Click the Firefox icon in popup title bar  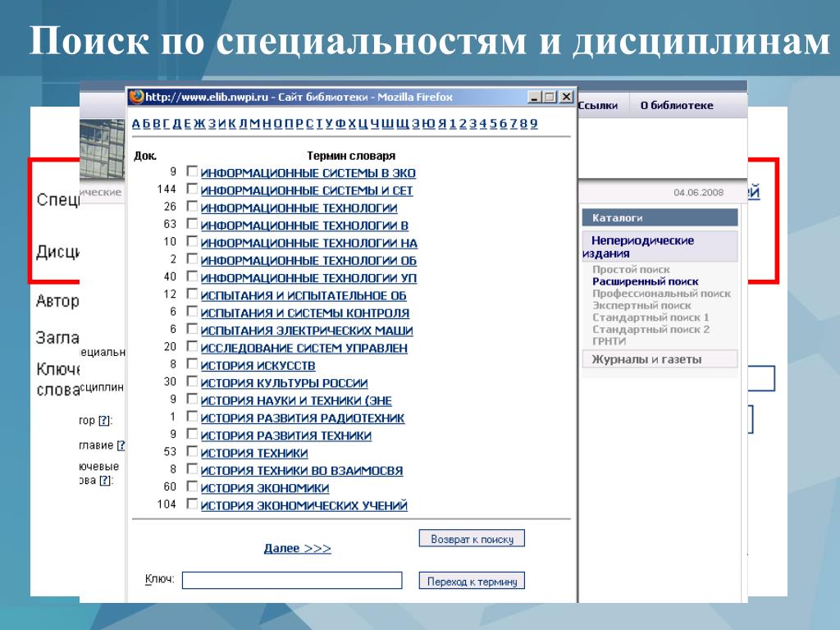pos(137,97)
